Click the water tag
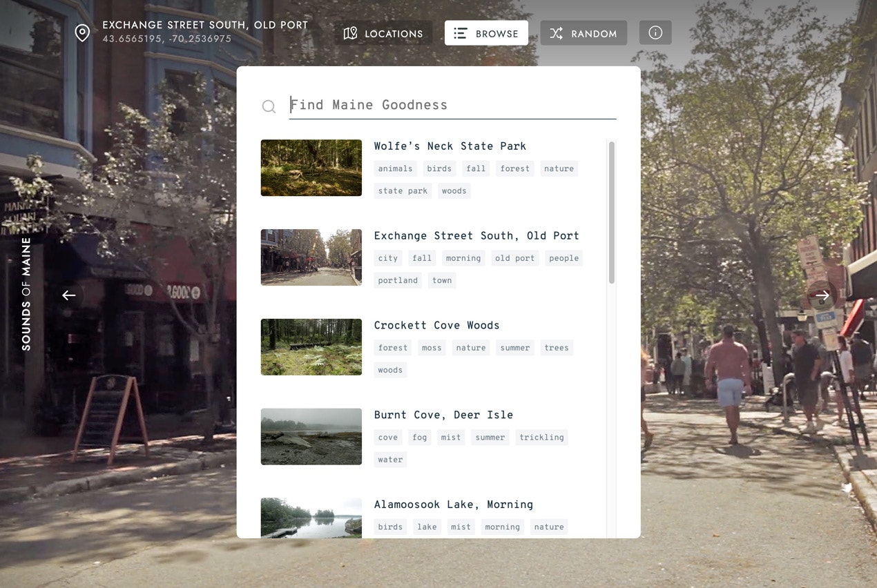877x588 pixels. pyautogui.click(x=390, y=460)
